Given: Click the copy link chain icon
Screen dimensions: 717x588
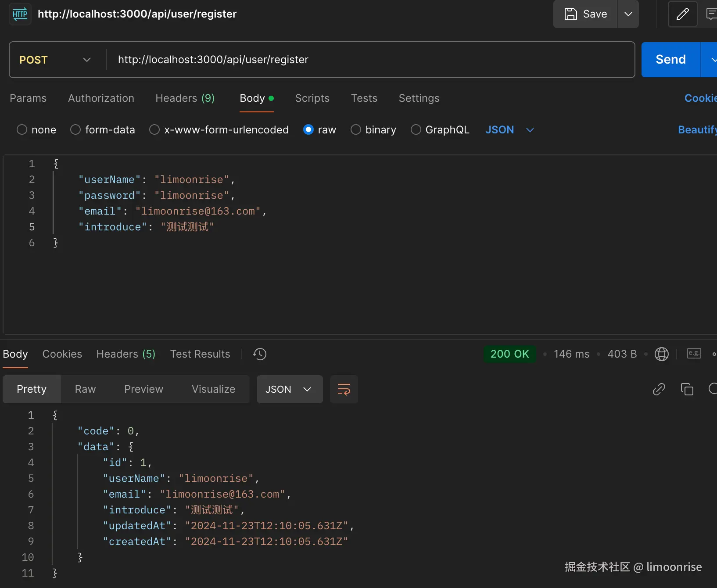Looking at the screenshot, I should pos(659,389).
